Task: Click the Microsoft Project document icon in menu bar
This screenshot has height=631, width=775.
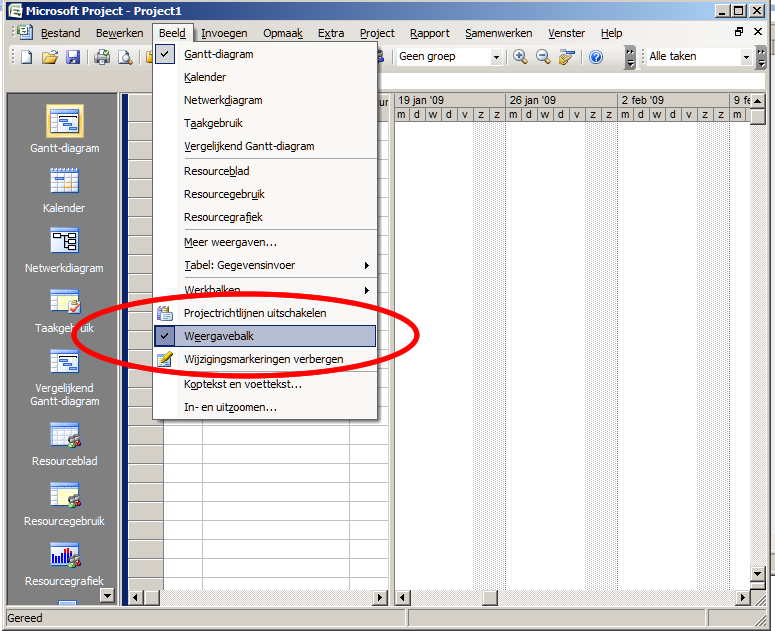Action: pos(24,32)
